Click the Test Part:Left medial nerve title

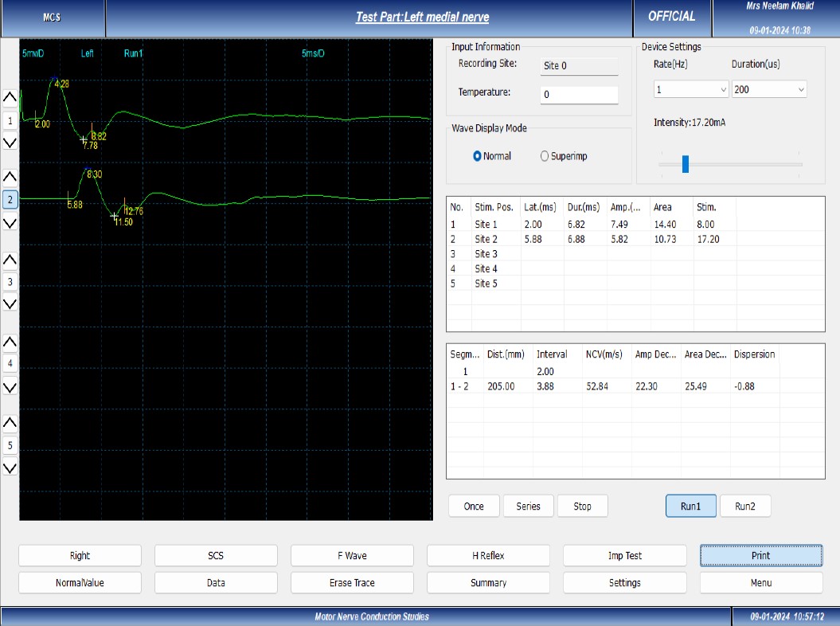point(423,18)
